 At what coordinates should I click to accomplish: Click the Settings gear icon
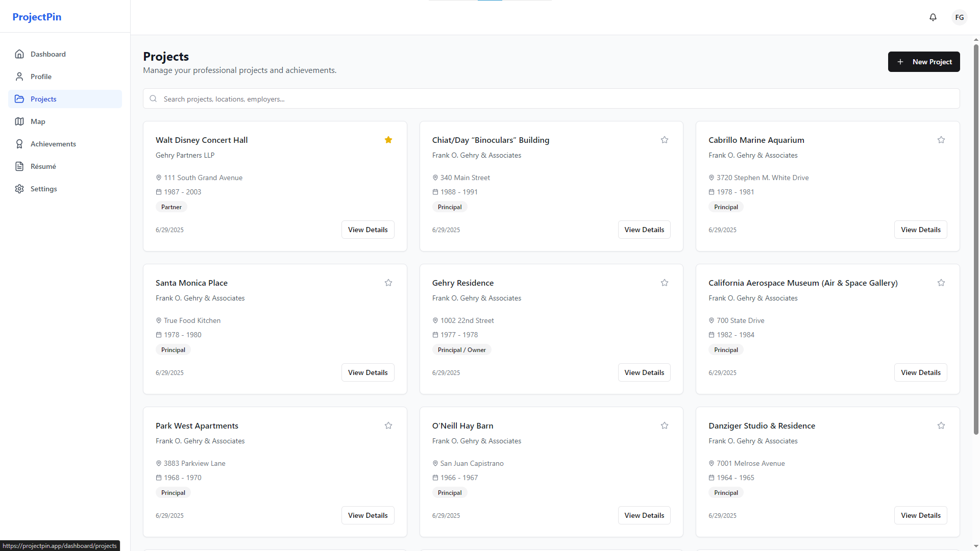[19, 189]
